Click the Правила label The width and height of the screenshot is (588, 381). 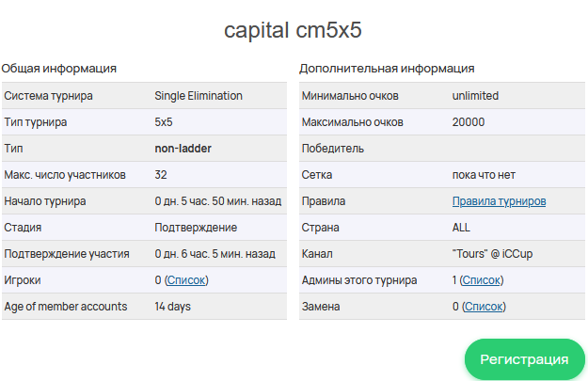(x=324, y=201)
